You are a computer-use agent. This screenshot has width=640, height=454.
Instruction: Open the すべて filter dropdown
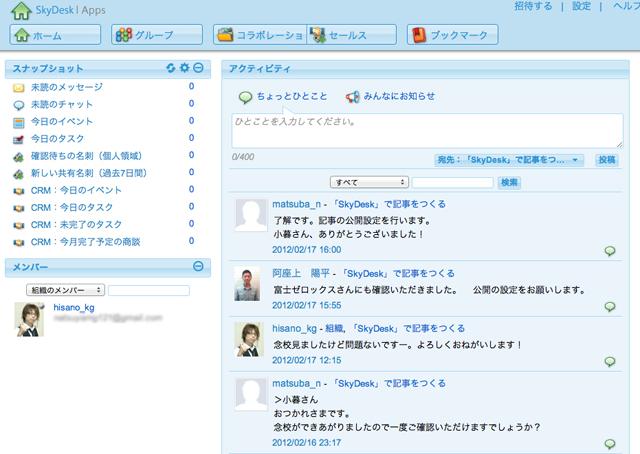pos(369,182)
